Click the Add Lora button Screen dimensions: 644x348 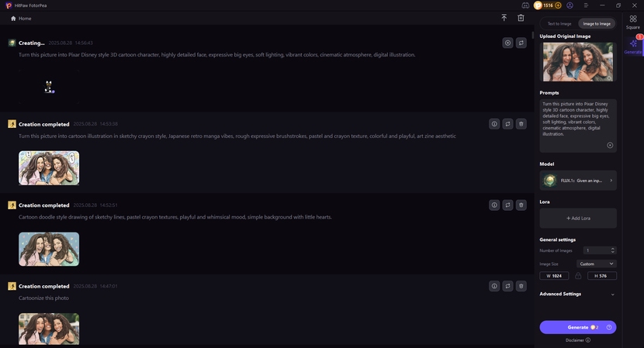click(578, 219)
